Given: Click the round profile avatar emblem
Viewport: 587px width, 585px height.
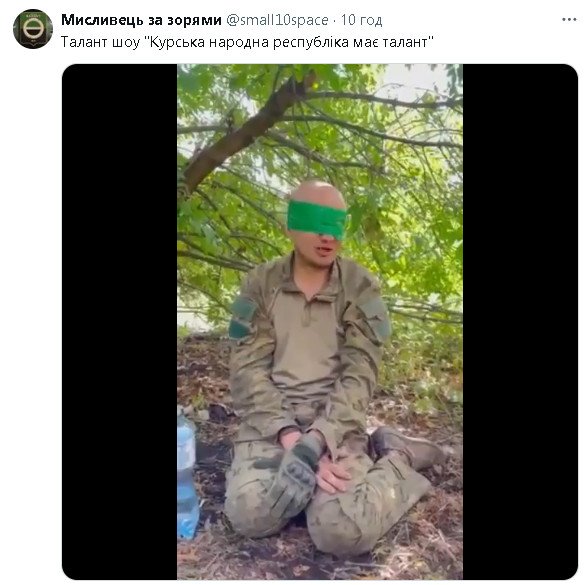Looking at the screenshot, I should click(x=33, y=29).
